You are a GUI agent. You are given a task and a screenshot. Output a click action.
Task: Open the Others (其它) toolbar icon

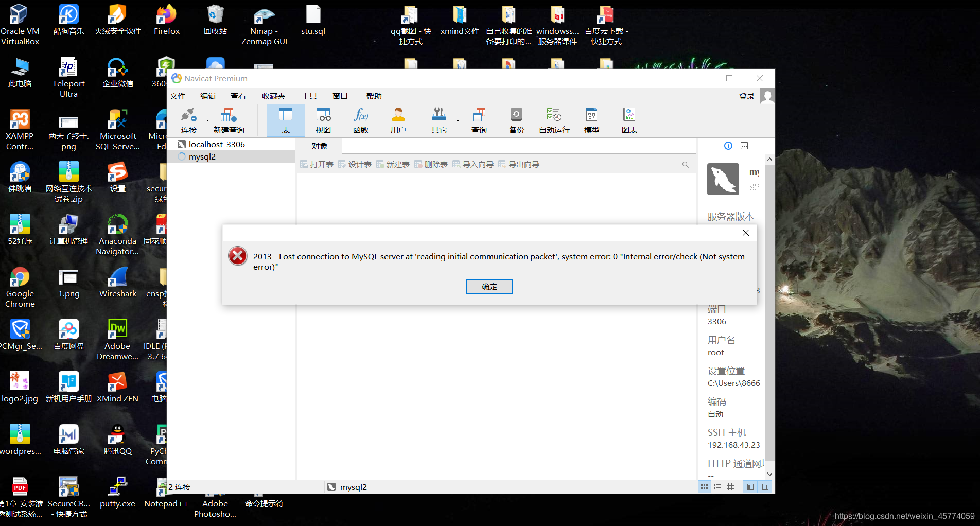[439, 120]
